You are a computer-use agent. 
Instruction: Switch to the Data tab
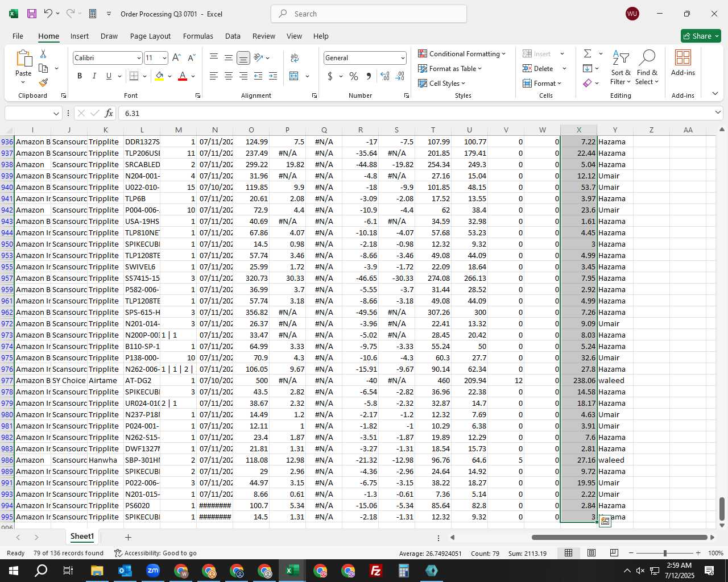233,36
